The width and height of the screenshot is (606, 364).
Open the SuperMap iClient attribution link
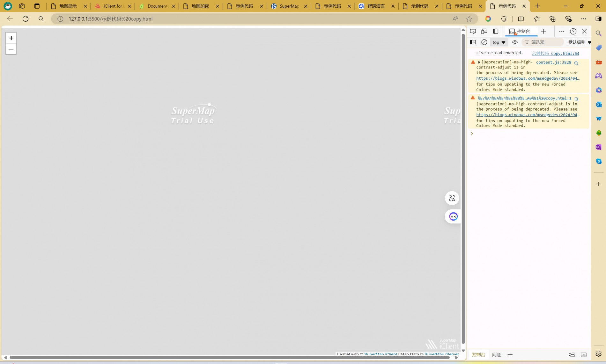pyautogui.click(x=381, y=354)
